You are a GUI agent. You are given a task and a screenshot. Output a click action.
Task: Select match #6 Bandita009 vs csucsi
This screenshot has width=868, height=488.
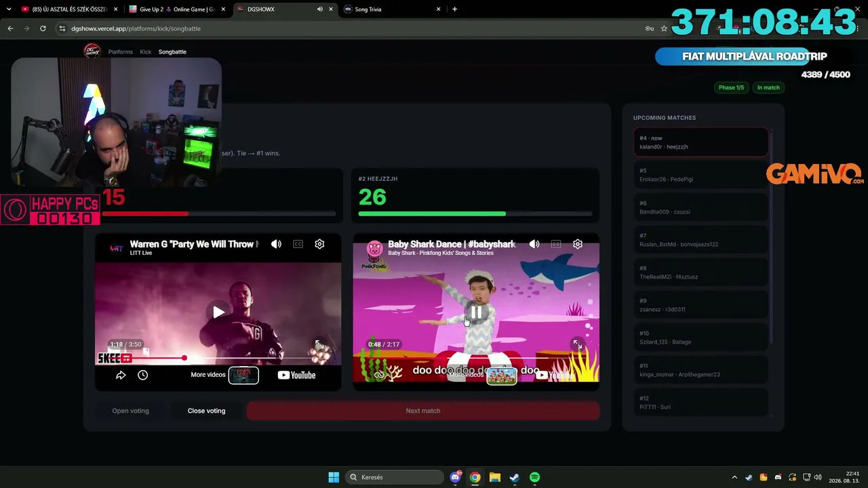pyautogui.click(x=701, y=207)
